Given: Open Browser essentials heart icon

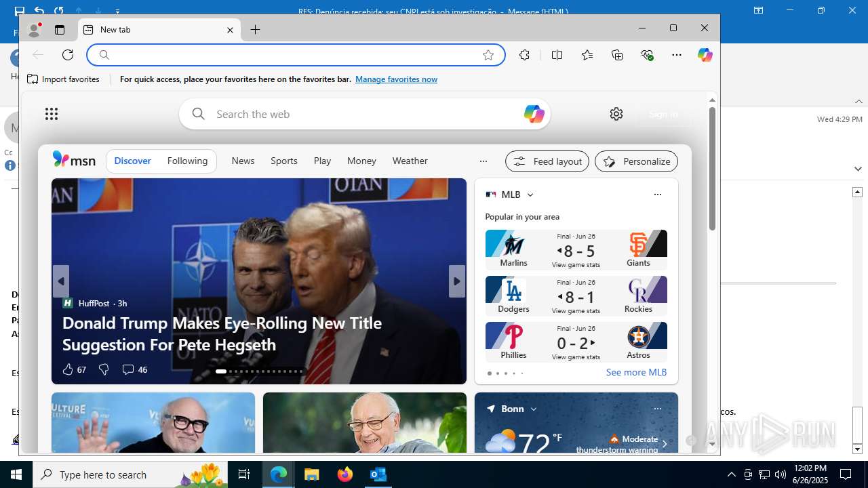Looking at the screenshot, I should (x=647, y=55).
